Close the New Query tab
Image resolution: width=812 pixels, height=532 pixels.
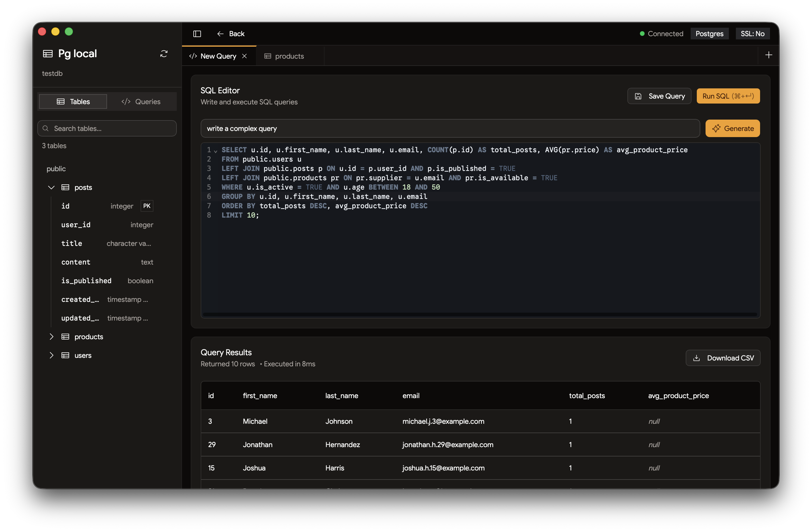[244, 56]
